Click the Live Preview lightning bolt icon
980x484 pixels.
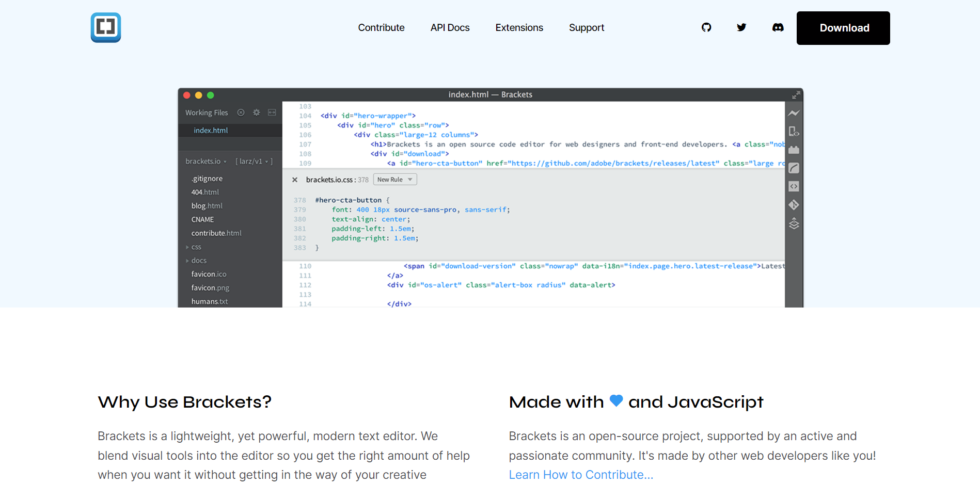[794, 113]
